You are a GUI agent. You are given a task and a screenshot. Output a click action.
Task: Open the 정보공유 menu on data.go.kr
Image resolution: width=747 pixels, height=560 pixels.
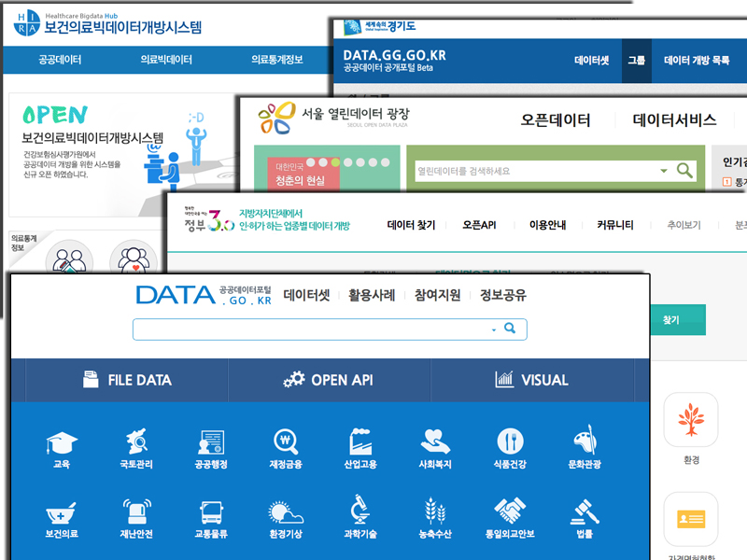click(503, 295)
